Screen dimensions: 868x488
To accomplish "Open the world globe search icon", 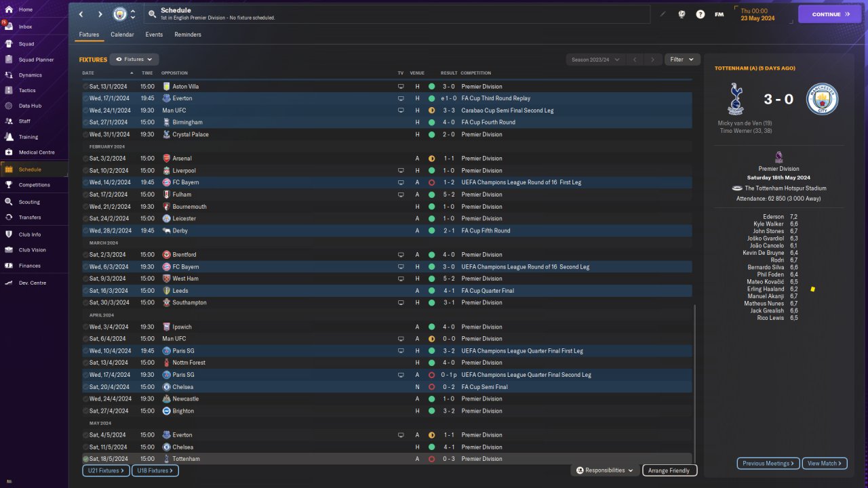I will tap(682, 14).
